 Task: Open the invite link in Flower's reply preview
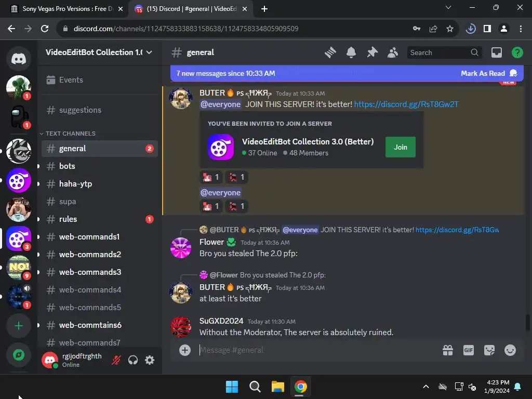457,230
